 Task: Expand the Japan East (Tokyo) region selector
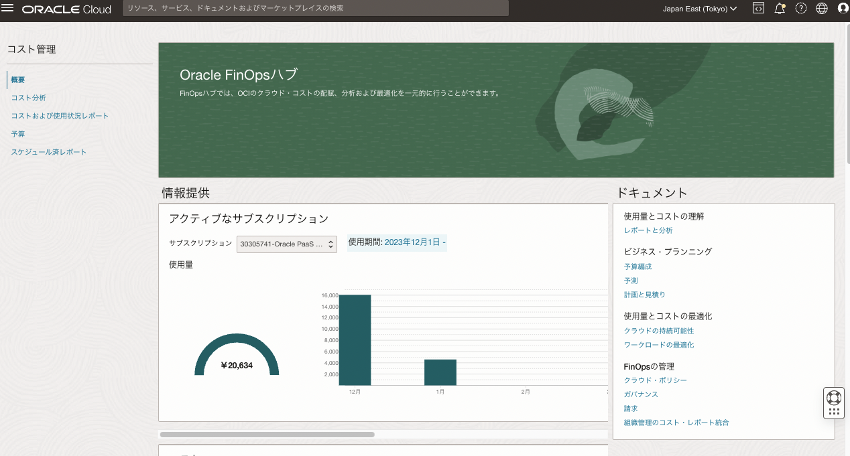pos(699,9)
